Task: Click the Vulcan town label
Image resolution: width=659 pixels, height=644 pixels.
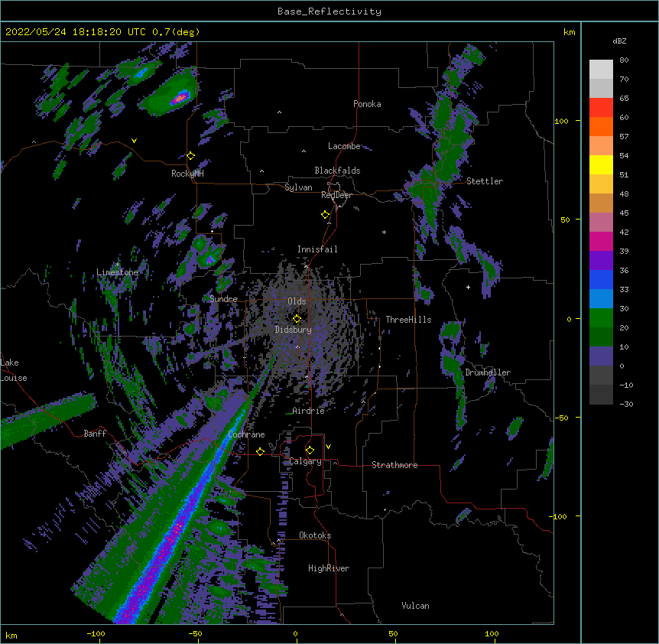Action: (x=415, y=606)
